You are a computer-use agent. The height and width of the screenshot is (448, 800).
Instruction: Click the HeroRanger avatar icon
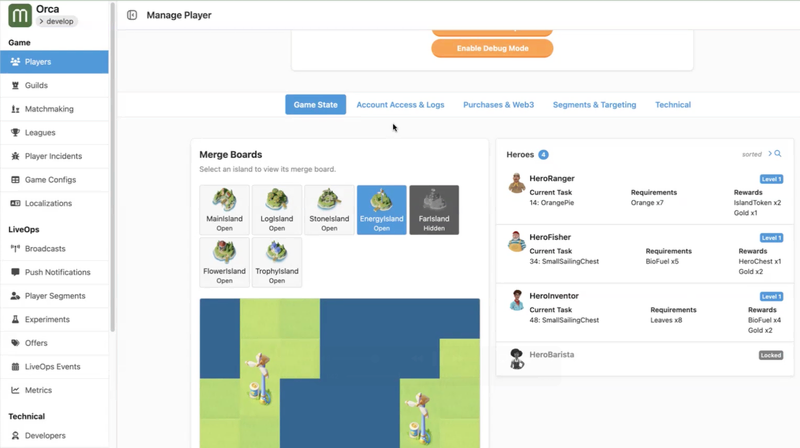tap(517, 184)
